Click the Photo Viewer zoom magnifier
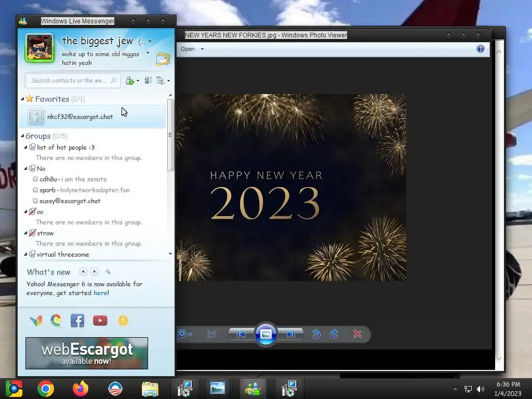The image size is (532, 399). coord(181,334)
